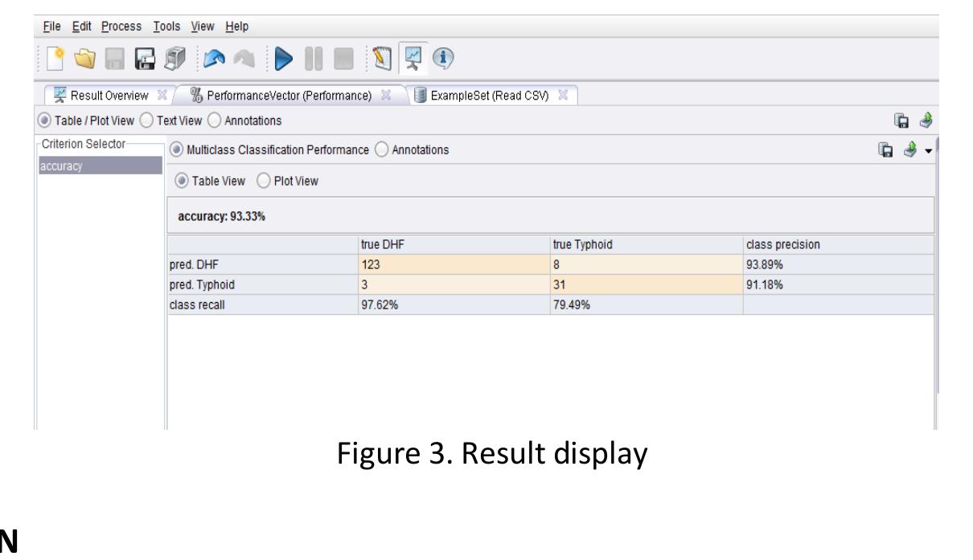Select the Text View radio button

tap(146, 121)
